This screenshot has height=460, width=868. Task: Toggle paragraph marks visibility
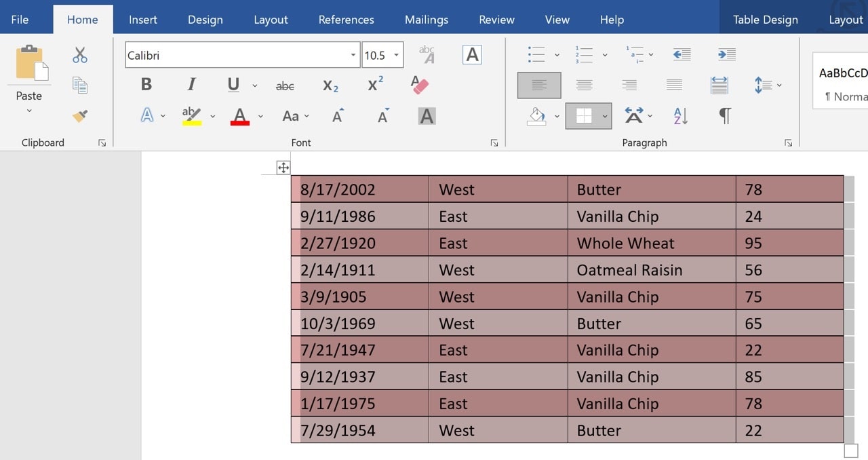pyautogui.click(x=724, y=116)
